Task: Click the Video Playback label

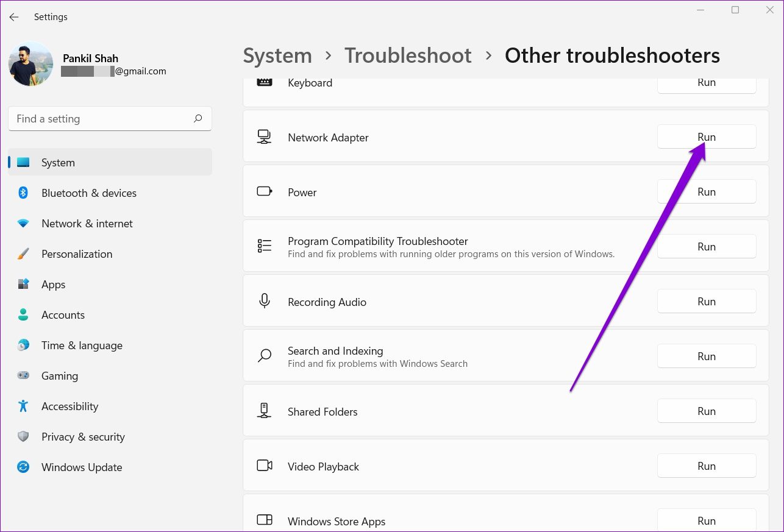Action: click(x=323, y=467)
